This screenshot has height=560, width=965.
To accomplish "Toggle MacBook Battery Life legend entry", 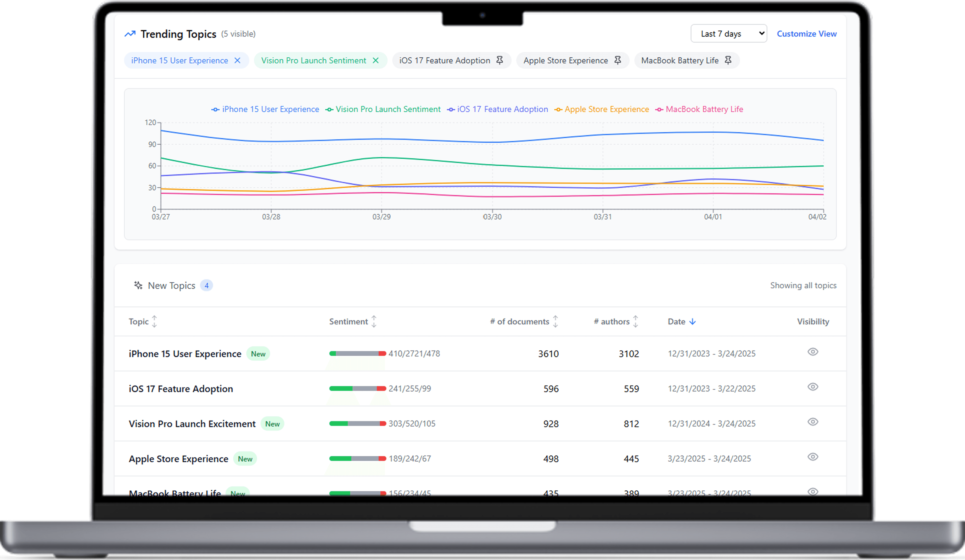I will [699, 109].
